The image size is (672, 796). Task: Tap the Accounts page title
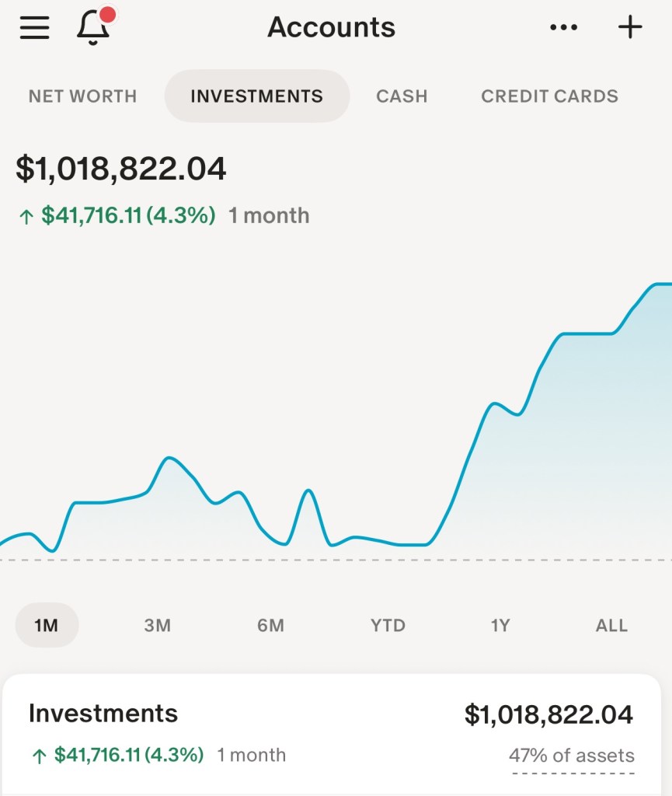[x=332, y=28]
